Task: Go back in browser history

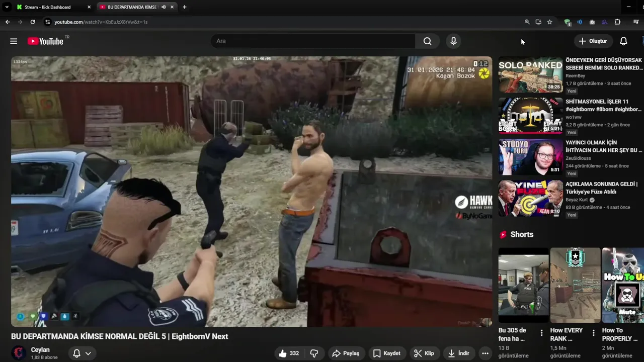Action: coord(8,22)
